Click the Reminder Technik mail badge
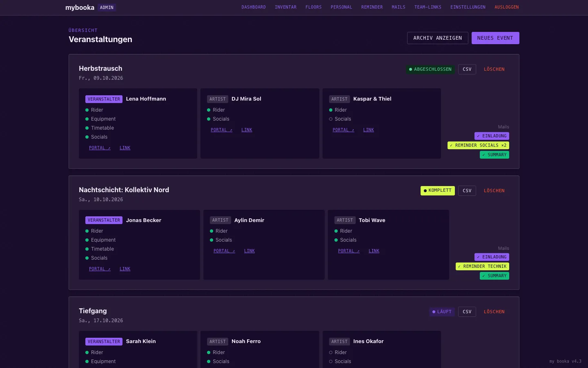The width and height of the screenshot is (588, 368). (482, 267)
